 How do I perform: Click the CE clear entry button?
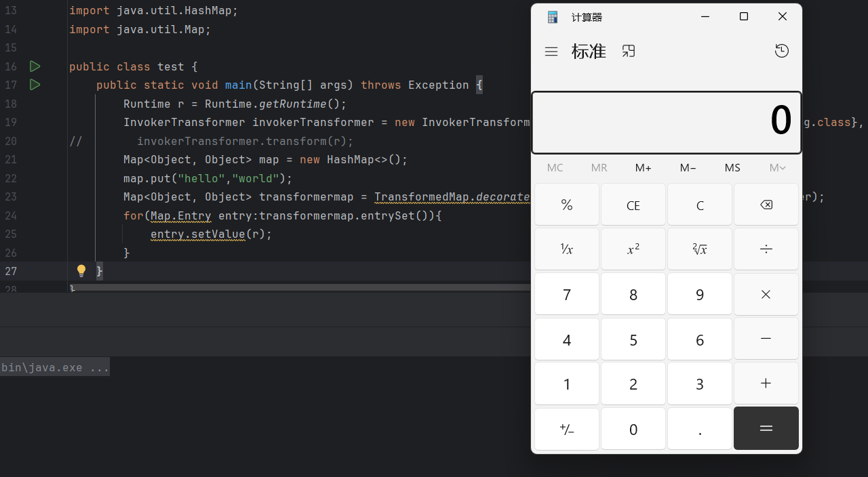[633, 205]
